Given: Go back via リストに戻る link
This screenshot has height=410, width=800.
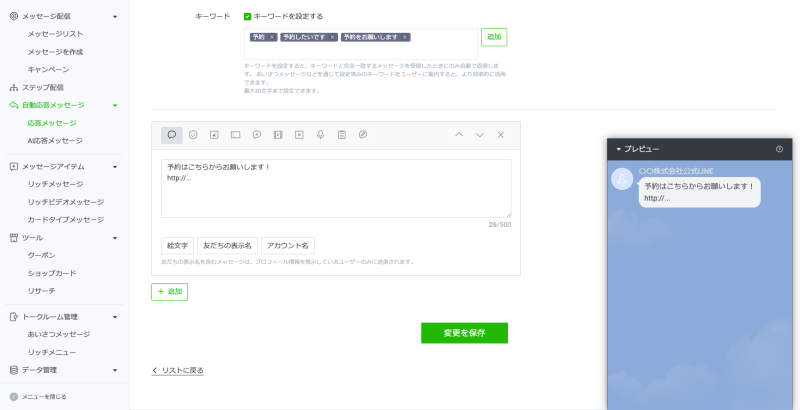Looking at the screenshot, I should point(178,370).
